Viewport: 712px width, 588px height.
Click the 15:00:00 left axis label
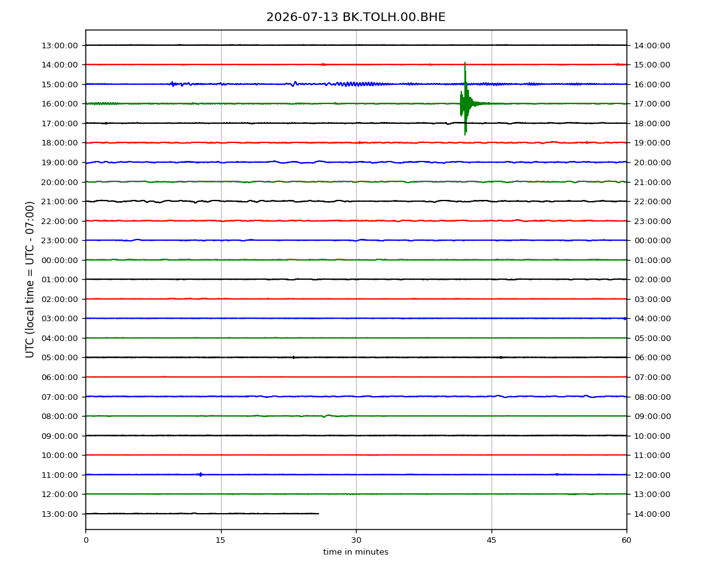coord(59,84)
